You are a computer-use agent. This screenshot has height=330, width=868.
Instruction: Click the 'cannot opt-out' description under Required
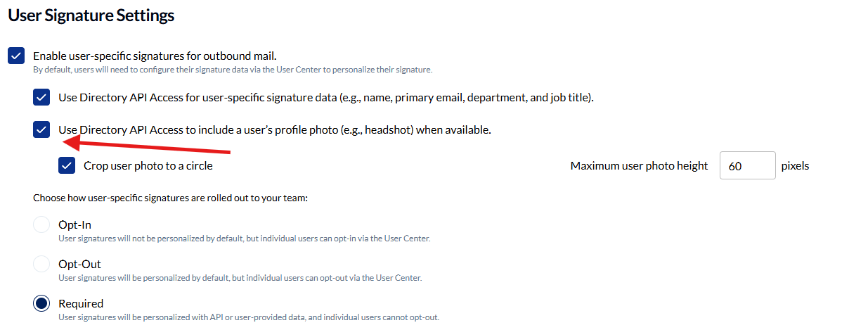click(248, 317)
